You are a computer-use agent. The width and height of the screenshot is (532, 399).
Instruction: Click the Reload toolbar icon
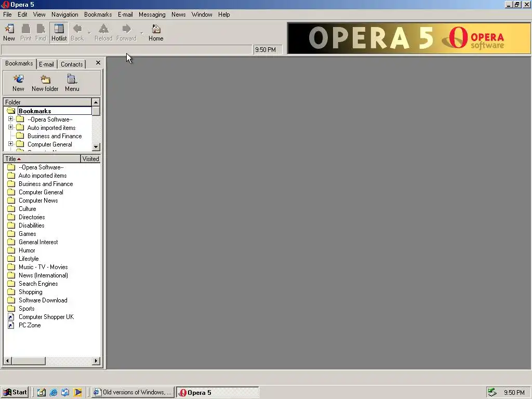coord(103,32)
